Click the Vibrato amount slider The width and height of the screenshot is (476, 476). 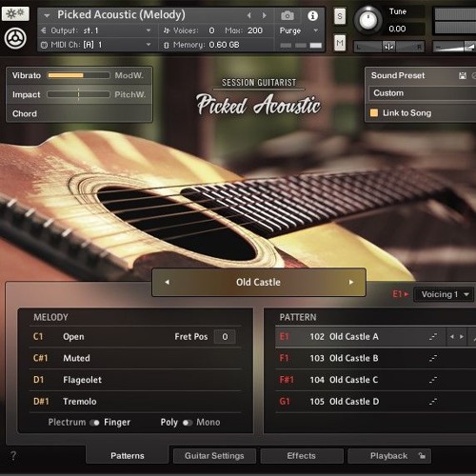pyautogui.click(x=78, y=75)
